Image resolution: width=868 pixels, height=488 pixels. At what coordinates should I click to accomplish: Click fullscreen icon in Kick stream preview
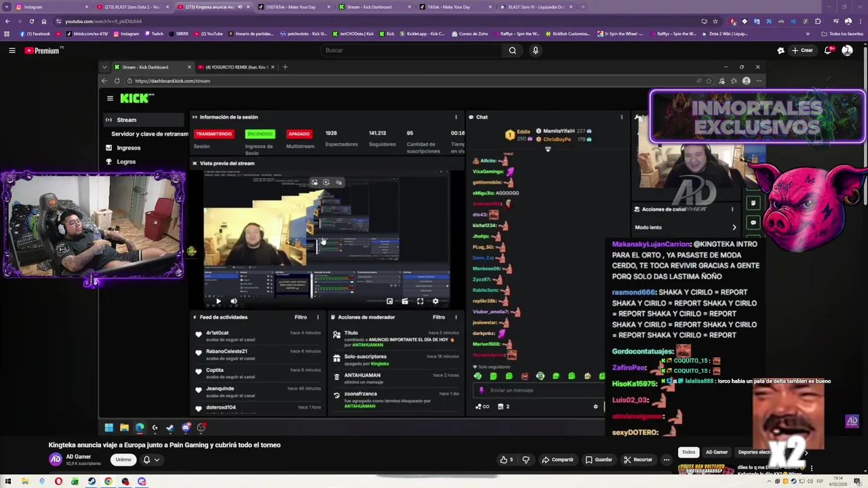420,301
